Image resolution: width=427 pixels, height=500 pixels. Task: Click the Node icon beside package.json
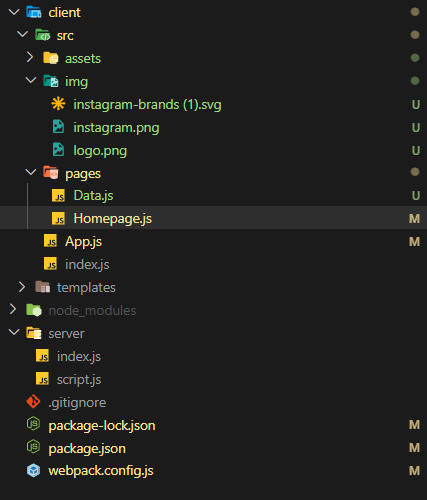[33, 447]
